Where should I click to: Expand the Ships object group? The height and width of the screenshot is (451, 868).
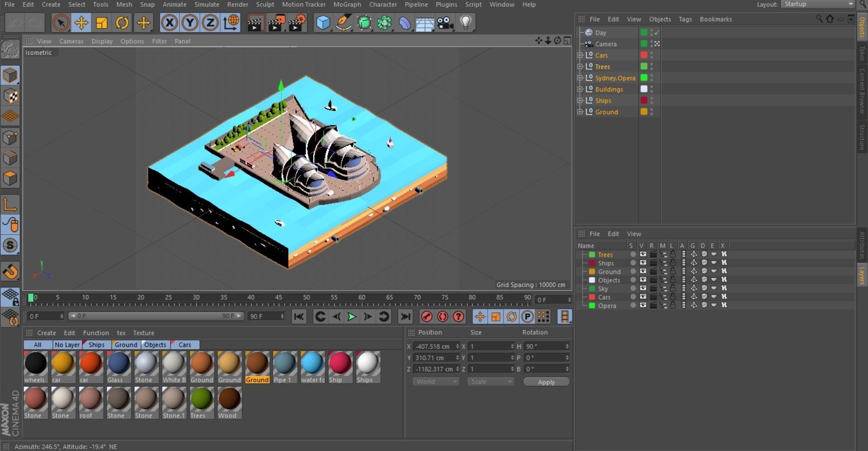point(580,101)
